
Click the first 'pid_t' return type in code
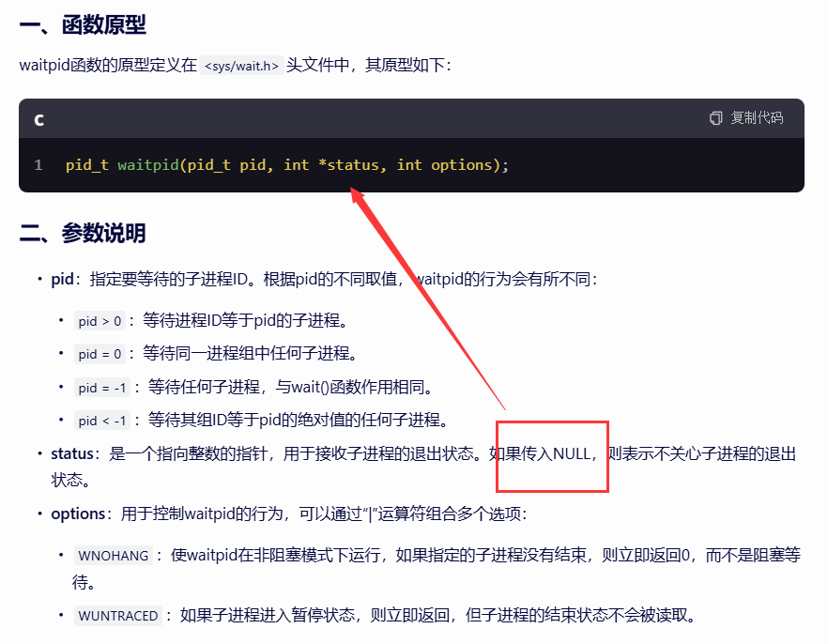click(87, 165)
